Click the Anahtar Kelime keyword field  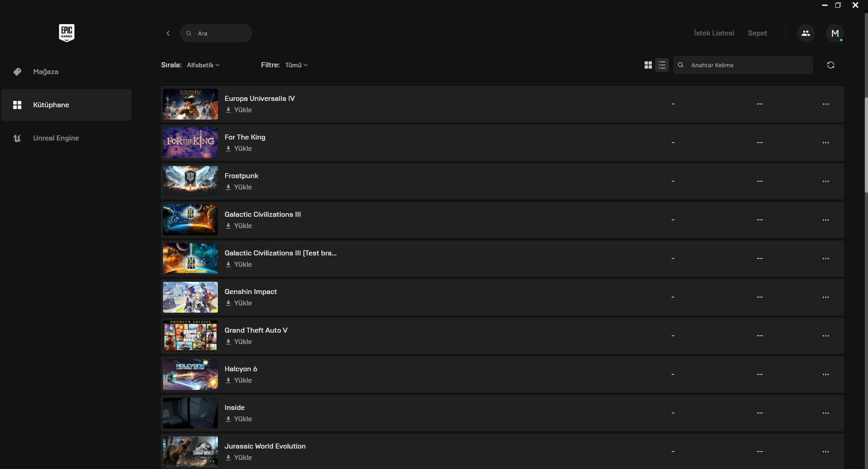743,65
